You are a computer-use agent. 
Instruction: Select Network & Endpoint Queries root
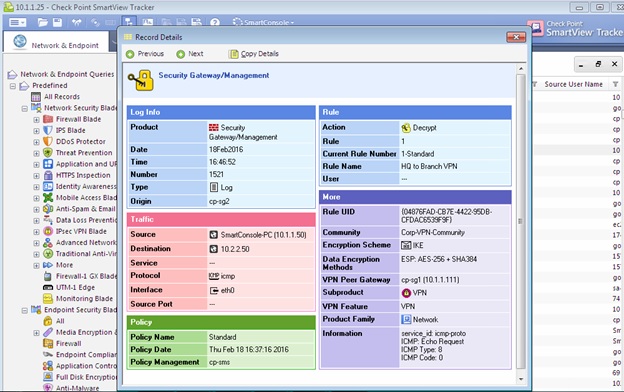point(67,74)
